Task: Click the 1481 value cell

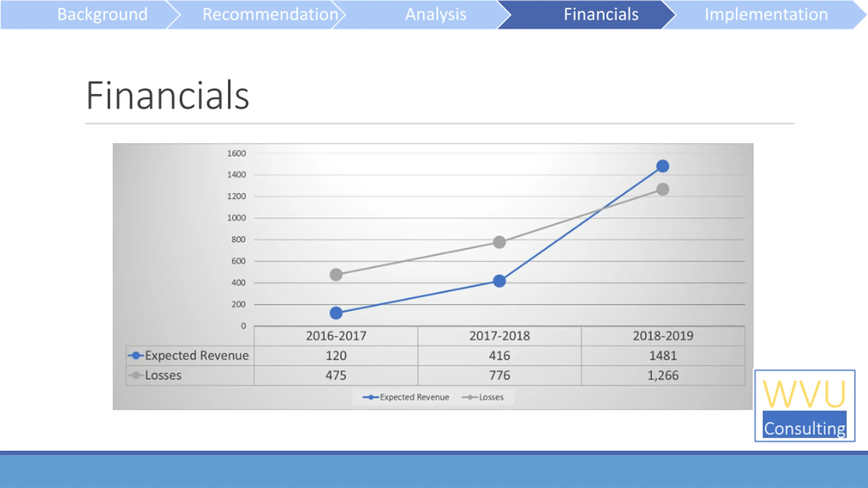Action: tap(663, 355)
